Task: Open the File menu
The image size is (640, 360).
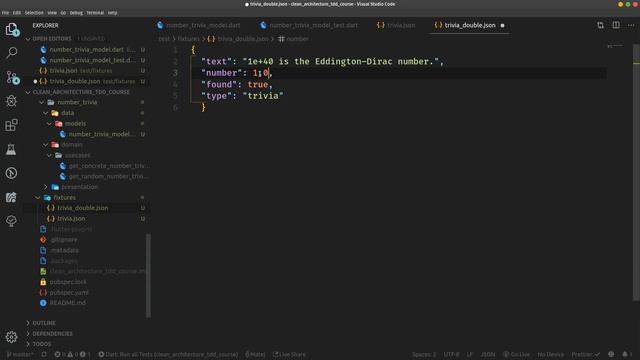Action: coord(5,13)
